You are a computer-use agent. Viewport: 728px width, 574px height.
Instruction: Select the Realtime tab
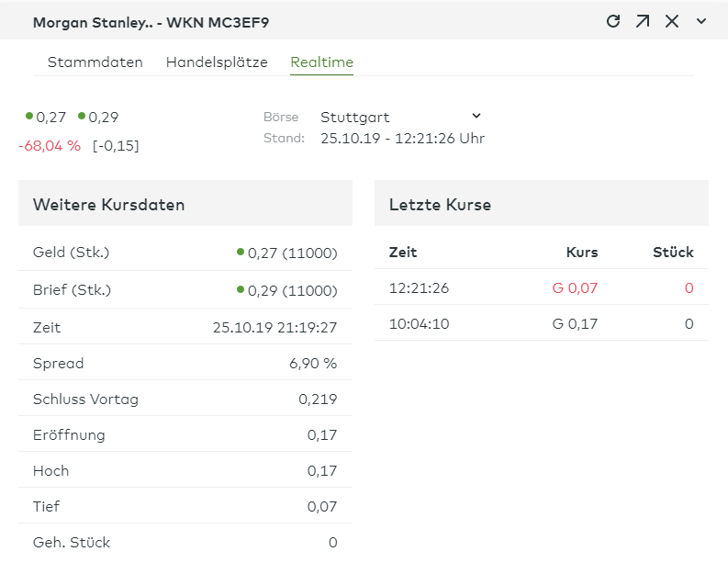(321, 62)
